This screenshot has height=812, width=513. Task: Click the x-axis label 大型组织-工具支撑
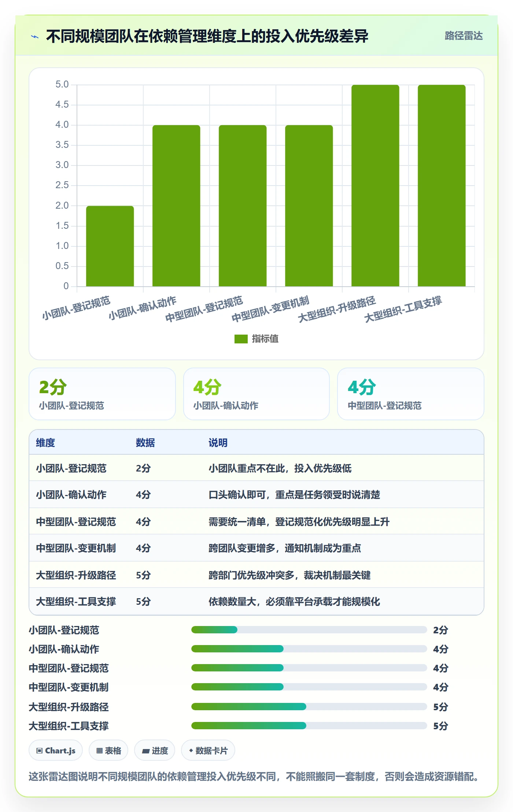(x=403, y=309)
